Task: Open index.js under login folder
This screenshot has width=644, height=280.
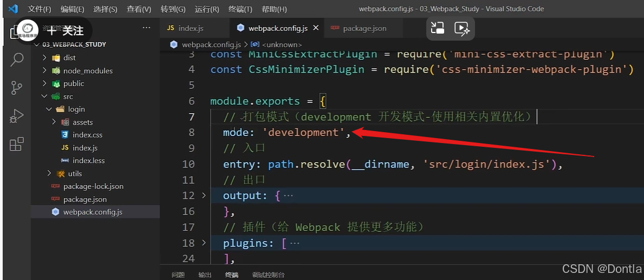Action: (x=85, y=148)
